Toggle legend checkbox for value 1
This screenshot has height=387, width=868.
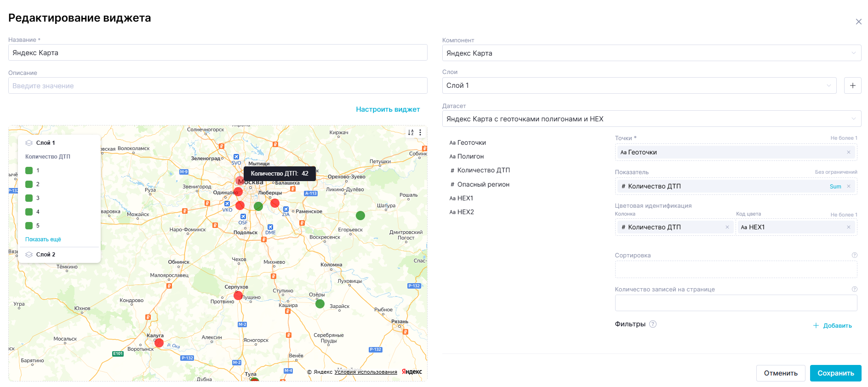[29, 171]
